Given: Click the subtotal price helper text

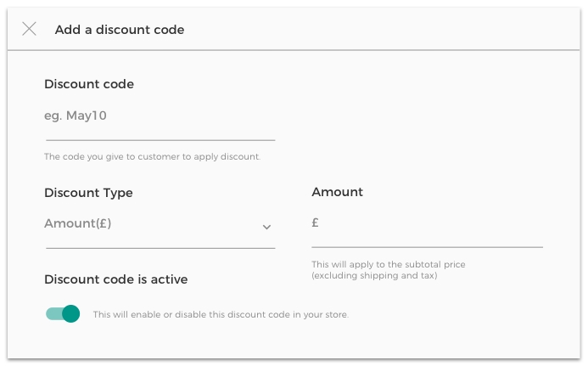Looking at the screenshot, I should tap(388, 270).
